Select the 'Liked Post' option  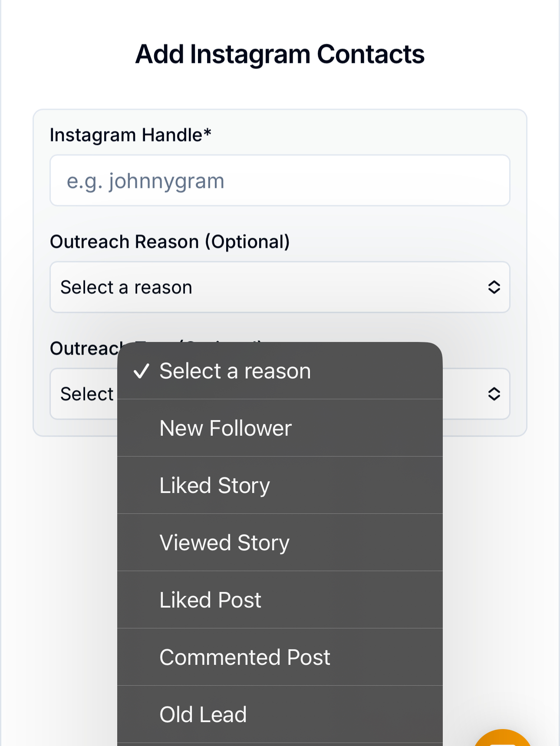point(211,600)
